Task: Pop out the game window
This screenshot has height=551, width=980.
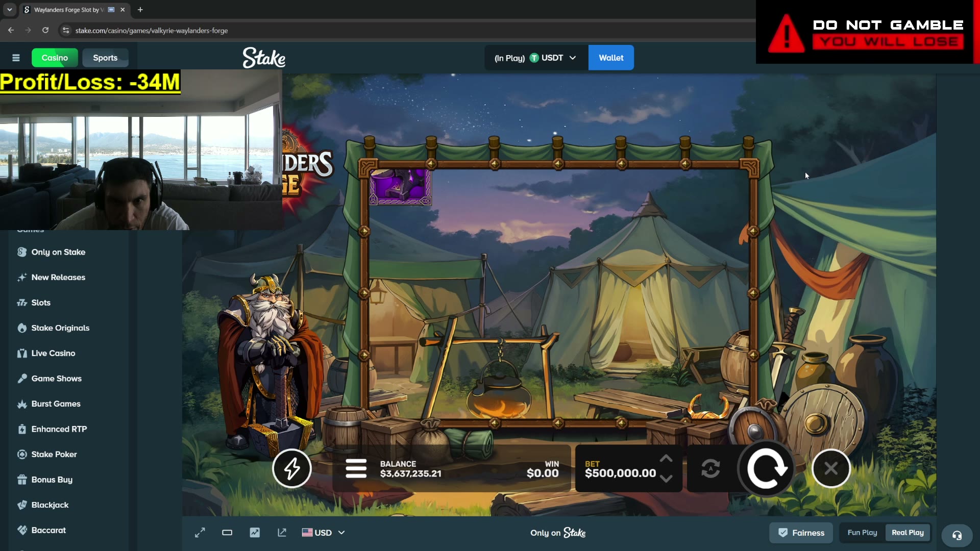Action: pos(282,533)
